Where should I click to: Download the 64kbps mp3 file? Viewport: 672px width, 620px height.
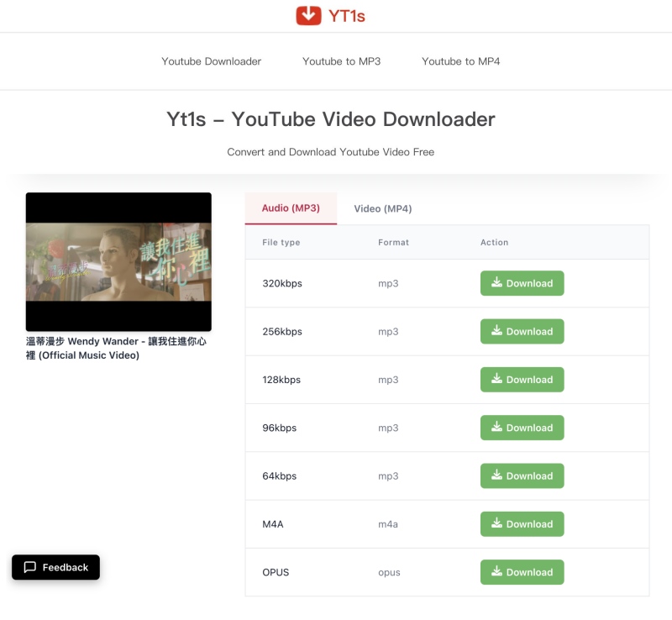(x=522, y=476)
